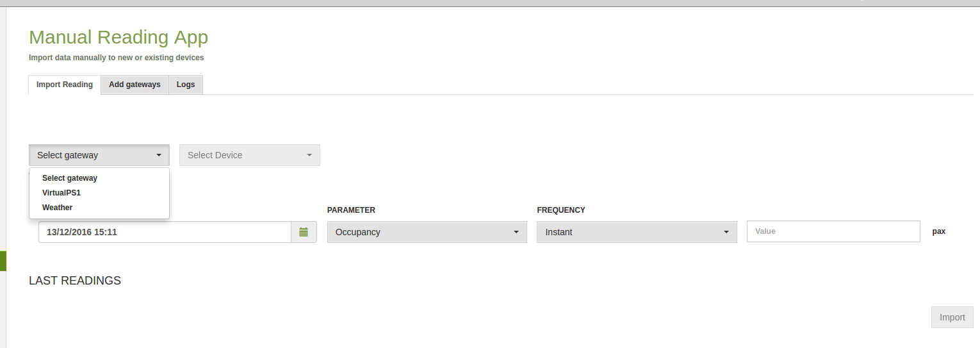
Task: Click the arrow on the Occupancy dropdown
Action: pos(516,232)
